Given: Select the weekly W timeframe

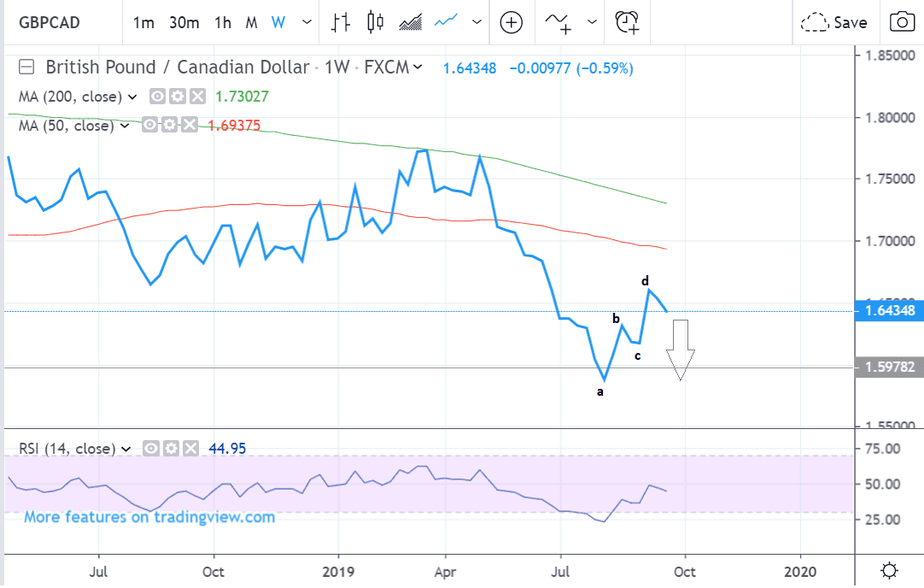Looking at the screenshot, I should tap(278, 22).
